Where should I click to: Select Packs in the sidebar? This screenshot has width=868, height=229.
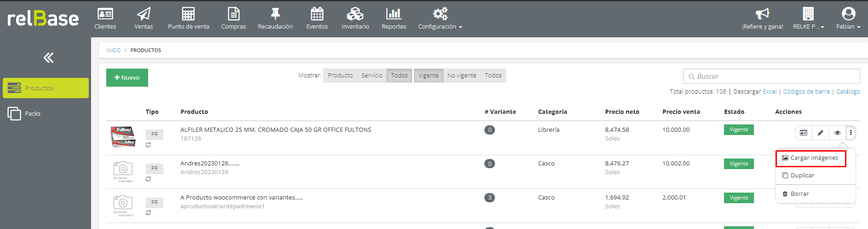pos(24,113)
